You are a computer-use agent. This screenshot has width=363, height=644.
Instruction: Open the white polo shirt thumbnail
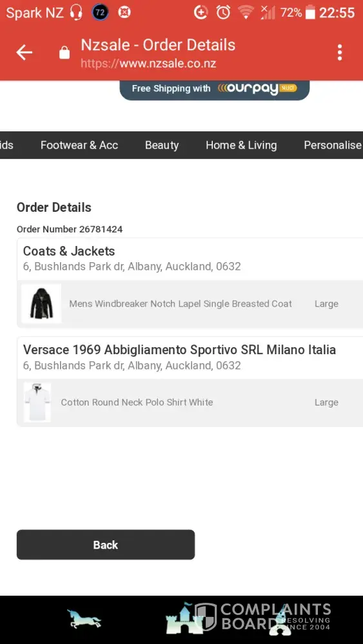pos(37,402)
